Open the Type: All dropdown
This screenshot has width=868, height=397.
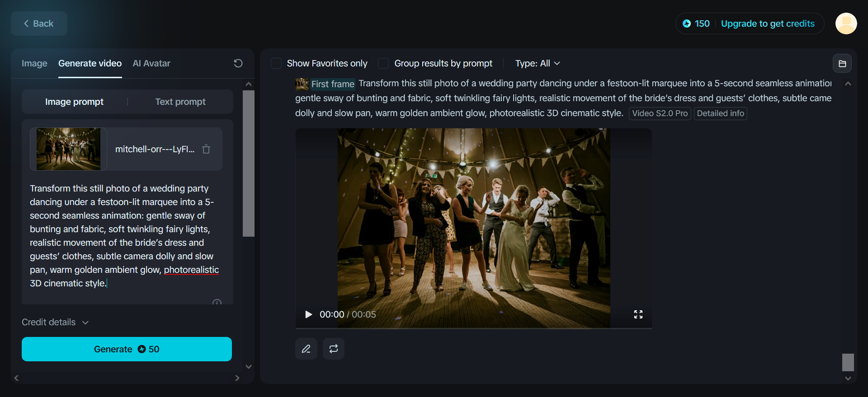click(x=538, y=63)
